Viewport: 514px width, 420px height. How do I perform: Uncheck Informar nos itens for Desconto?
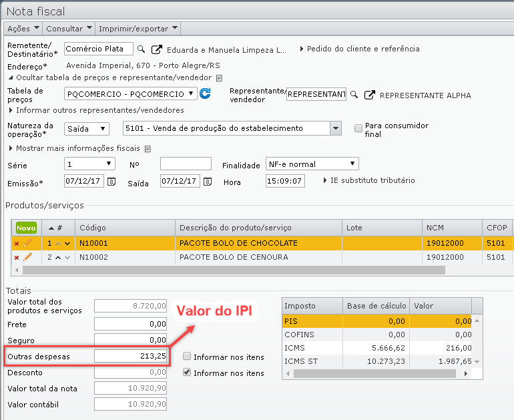point(188,373)
